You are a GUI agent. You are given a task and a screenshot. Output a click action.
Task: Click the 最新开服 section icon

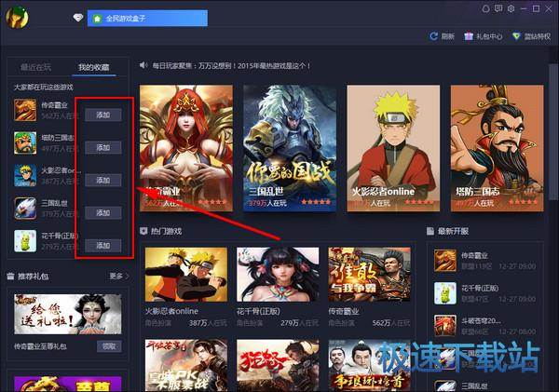(430, 231)
